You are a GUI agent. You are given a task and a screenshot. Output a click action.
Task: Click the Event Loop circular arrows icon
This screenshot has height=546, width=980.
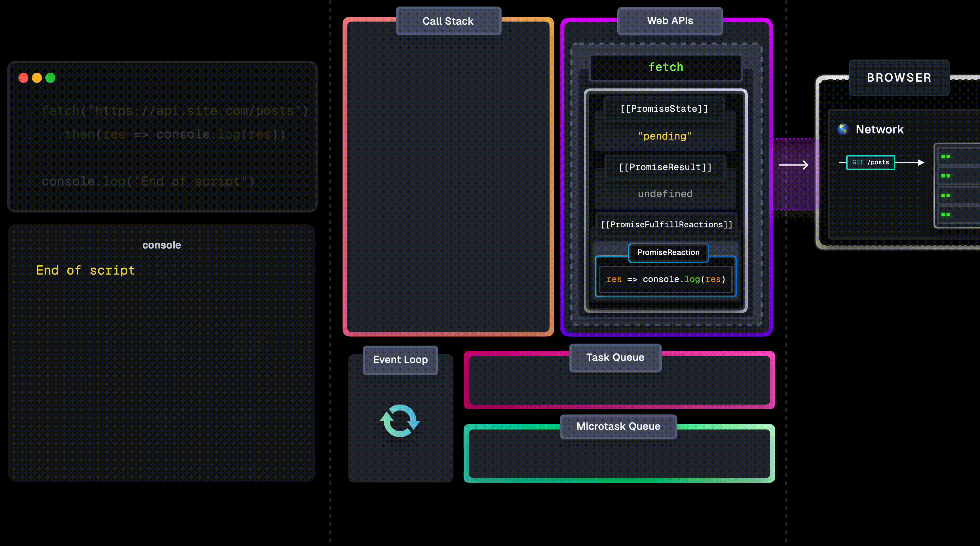pyautogui.click(x=400, y=421)
